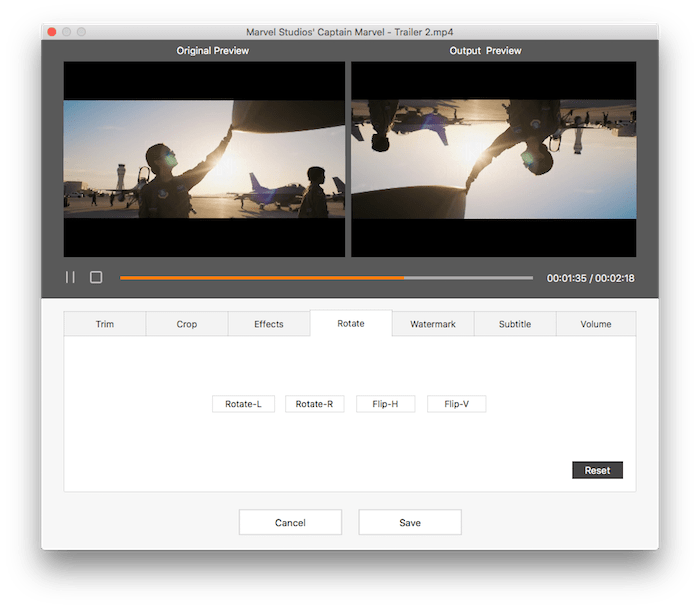Seek on the orange playback progress bar
This screenshot has height=609, width=700.
pos(326,278)
